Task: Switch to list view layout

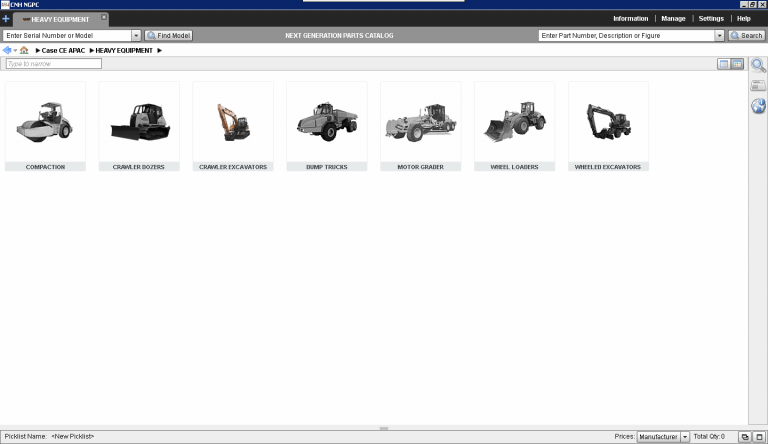Action: 723,64
